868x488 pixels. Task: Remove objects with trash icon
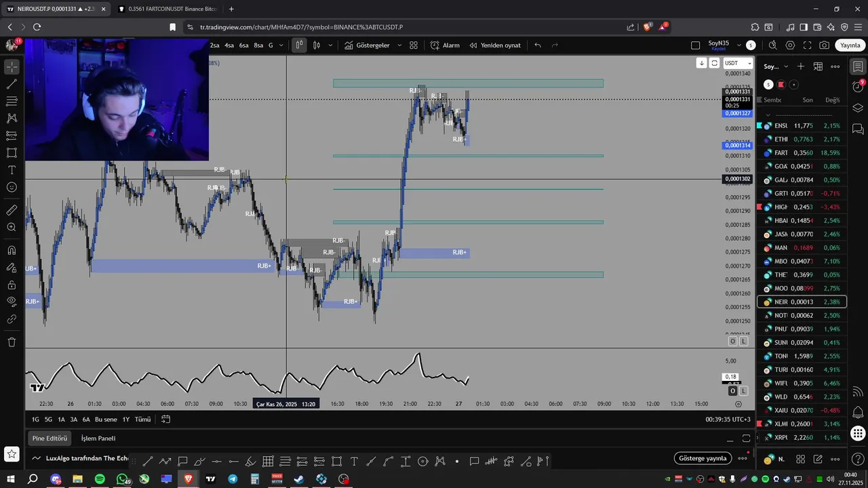click(x=12, y=342)
